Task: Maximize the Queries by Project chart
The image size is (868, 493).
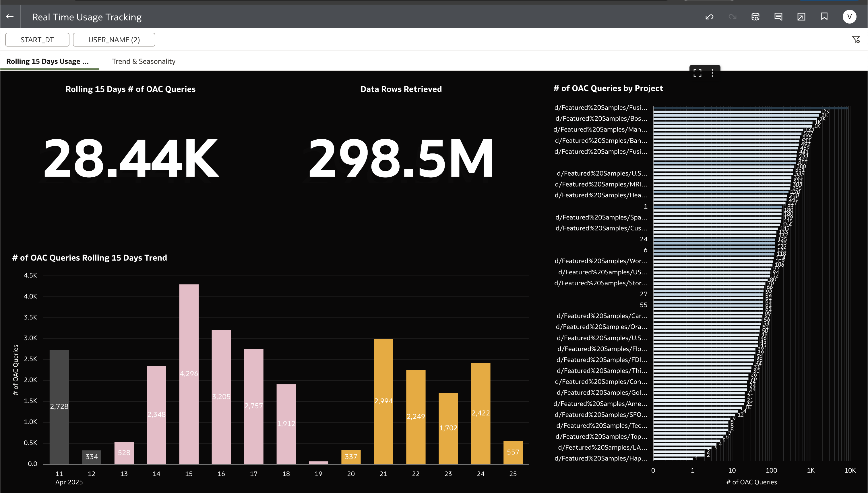Action: pos(697,73)
